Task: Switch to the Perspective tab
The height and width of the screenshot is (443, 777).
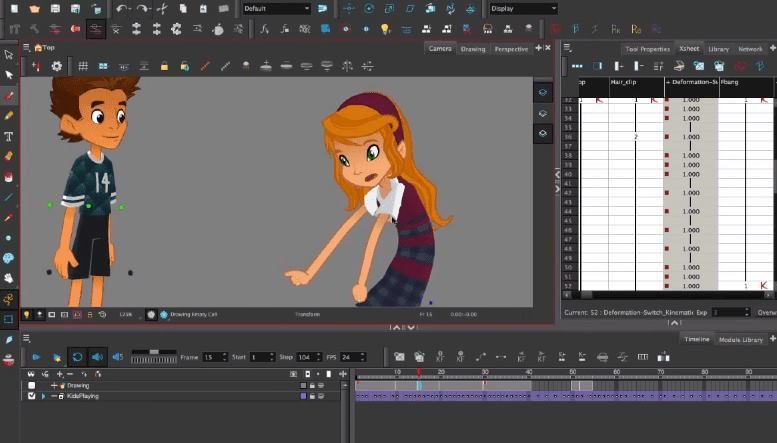Action: pyautogui.click(x=511, y=49)
